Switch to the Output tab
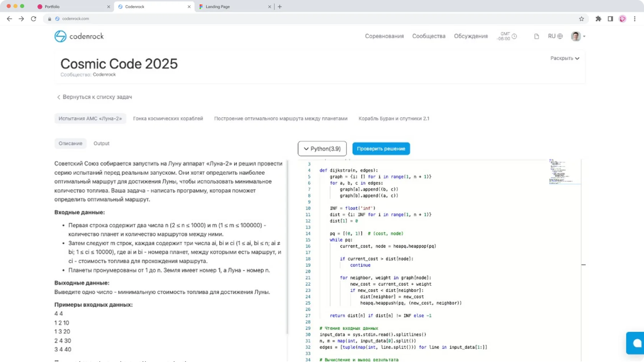Image resolution: width=644 pixels, height=362 pixels. [x=102, y=143]
